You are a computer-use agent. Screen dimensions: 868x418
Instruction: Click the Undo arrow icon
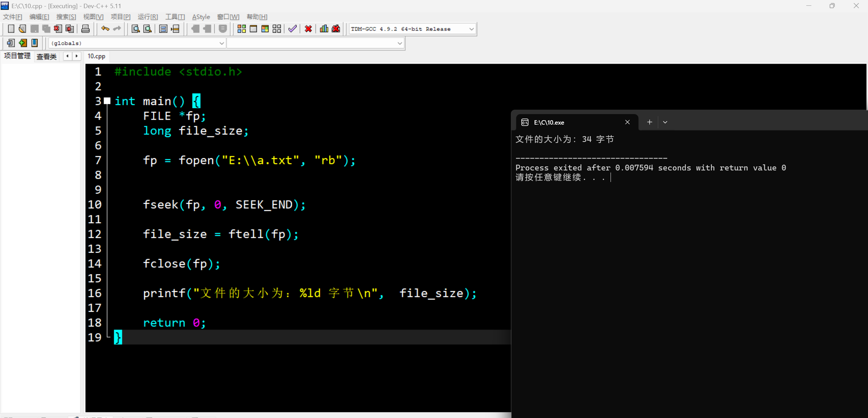click(105, 29)
